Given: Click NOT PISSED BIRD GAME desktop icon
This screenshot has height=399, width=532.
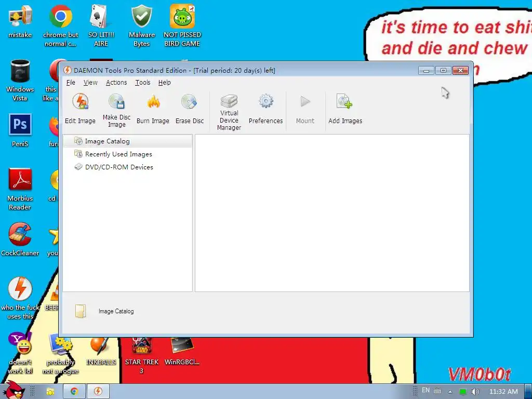Looking at the screenshot, I should [182, 25].
